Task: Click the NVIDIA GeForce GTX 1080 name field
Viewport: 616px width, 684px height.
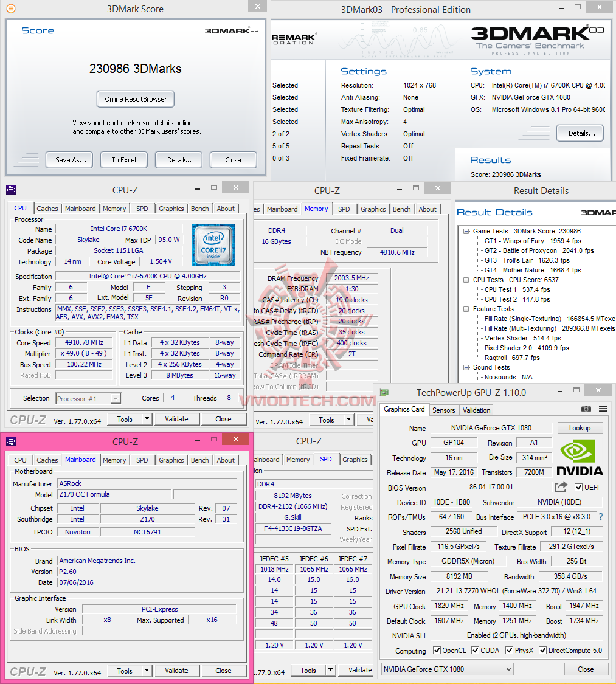Action: click(491, 428)
